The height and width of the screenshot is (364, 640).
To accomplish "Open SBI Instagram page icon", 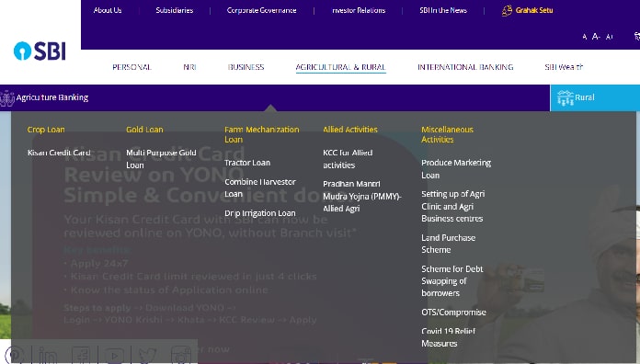I will (181, 355).
